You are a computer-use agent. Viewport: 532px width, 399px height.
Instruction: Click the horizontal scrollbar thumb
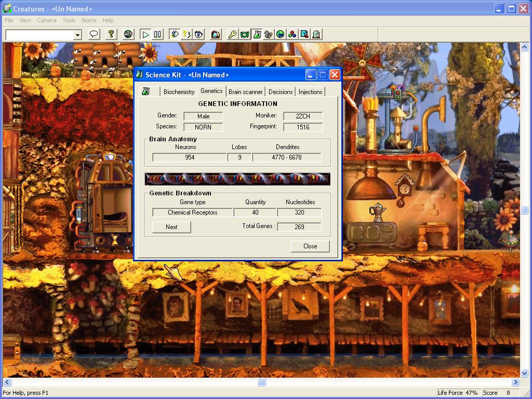pyautogui.click(x=261, y=382)
